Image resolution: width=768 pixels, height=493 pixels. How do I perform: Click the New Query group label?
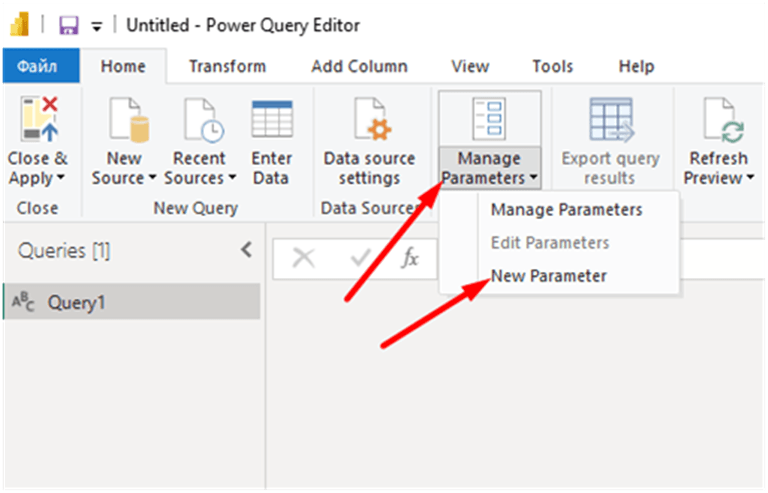[x=196, y=208]
